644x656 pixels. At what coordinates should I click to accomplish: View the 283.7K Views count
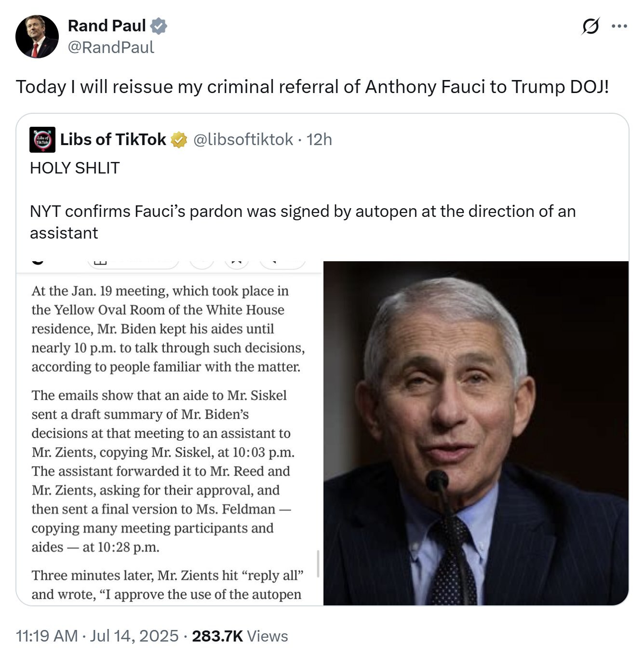(240, 636)
